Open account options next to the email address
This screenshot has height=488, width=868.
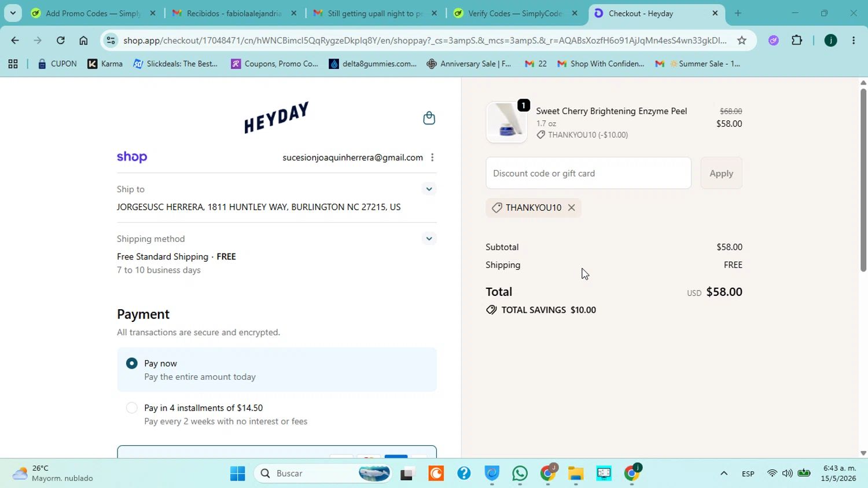pyautogui.click(x=432, y=157)
